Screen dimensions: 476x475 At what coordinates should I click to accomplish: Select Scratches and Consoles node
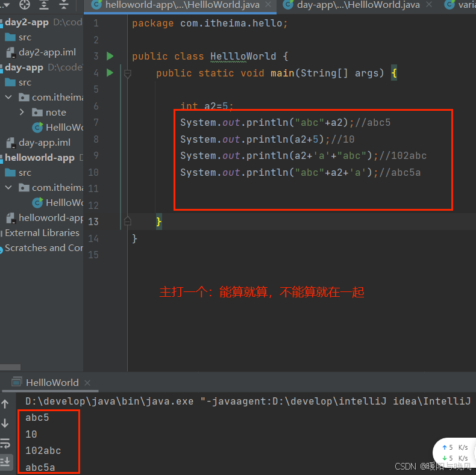click(x=44, y=248)
